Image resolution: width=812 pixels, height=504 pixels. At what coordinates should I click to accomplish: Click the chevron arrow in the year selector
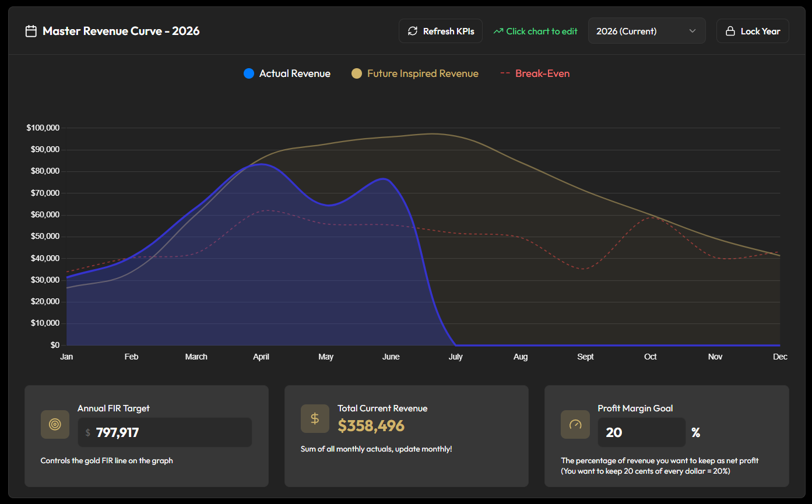[x=693, y=31]
